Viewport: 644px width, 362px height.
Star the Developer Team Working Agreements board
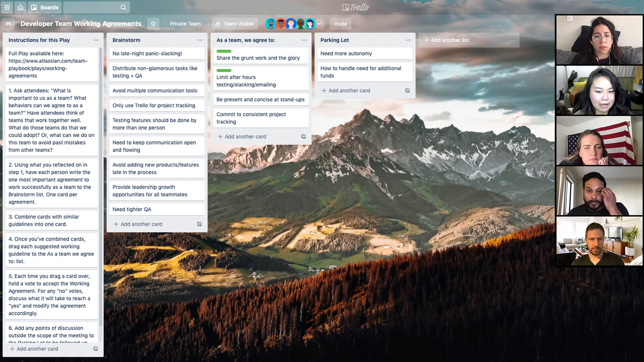coord(153,23)
